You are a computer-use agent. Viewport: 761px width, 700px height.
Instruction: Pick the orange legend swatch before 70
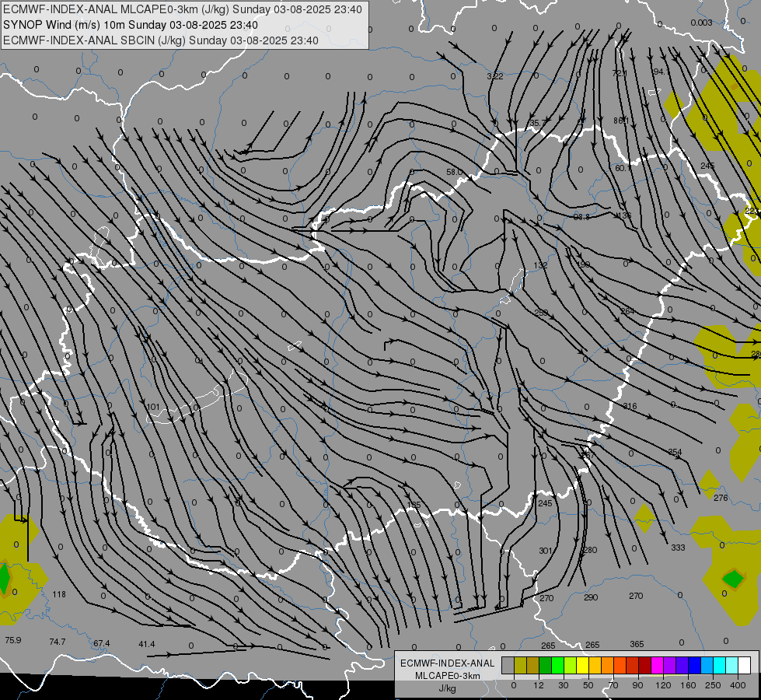(608, 666)
